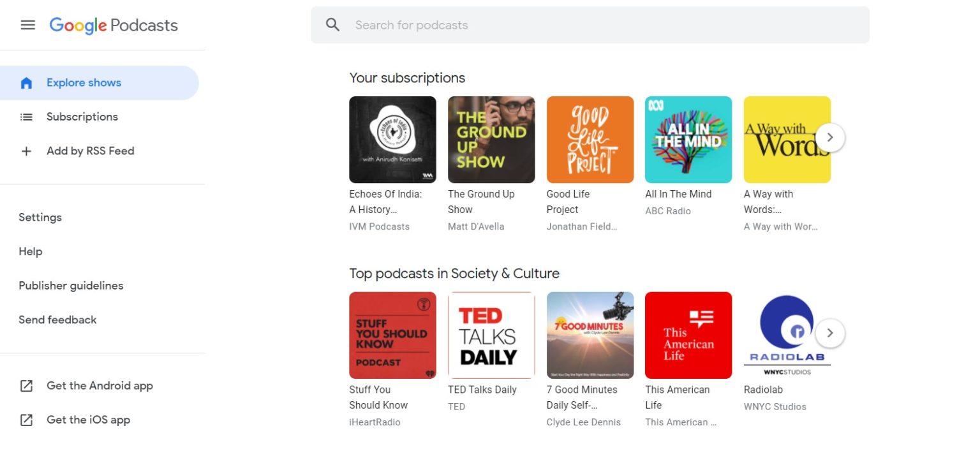This screenshot has width=980, height=449.
Task: Click the external-link icon for Get the Android app
Action: [x=26, y=385]
